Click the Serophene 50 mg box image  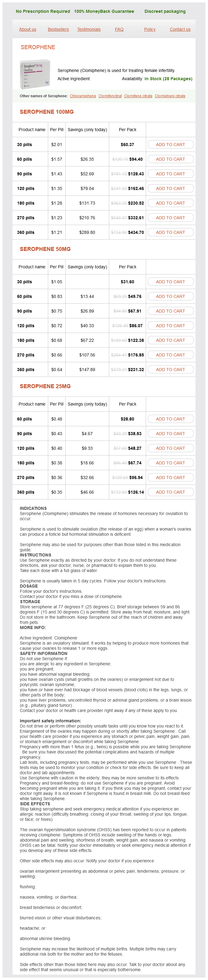coord(35,74)
